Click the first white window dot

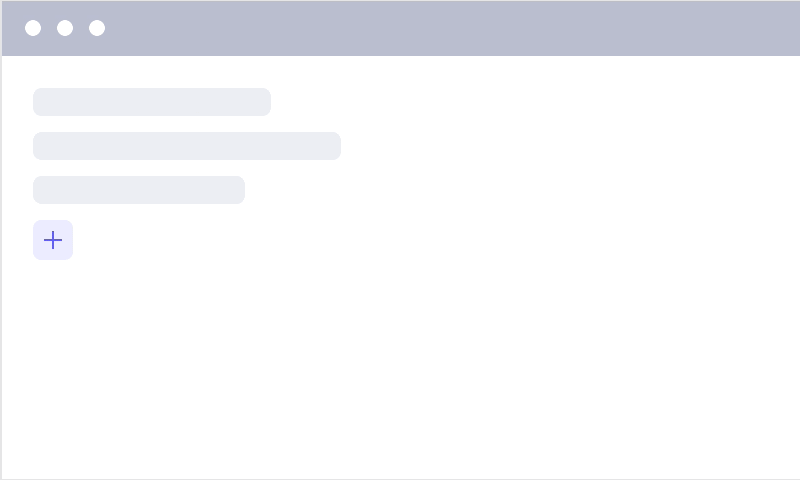[x=33, y=28]
